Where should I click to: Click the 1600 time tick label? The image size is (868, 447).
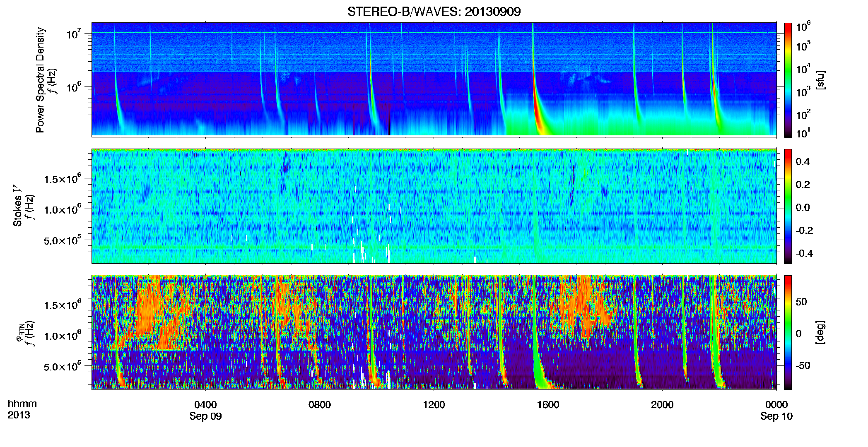click(548, 404)
